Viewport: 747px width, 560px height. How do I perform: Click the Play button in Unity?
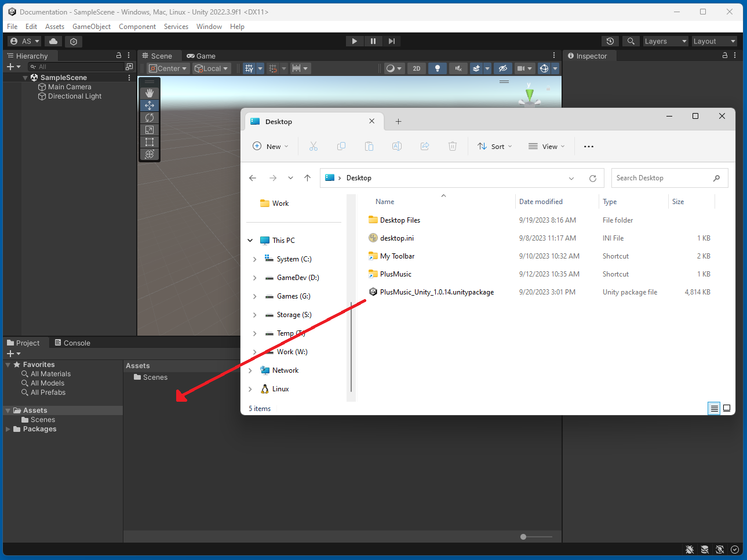[x=355, y=41]
